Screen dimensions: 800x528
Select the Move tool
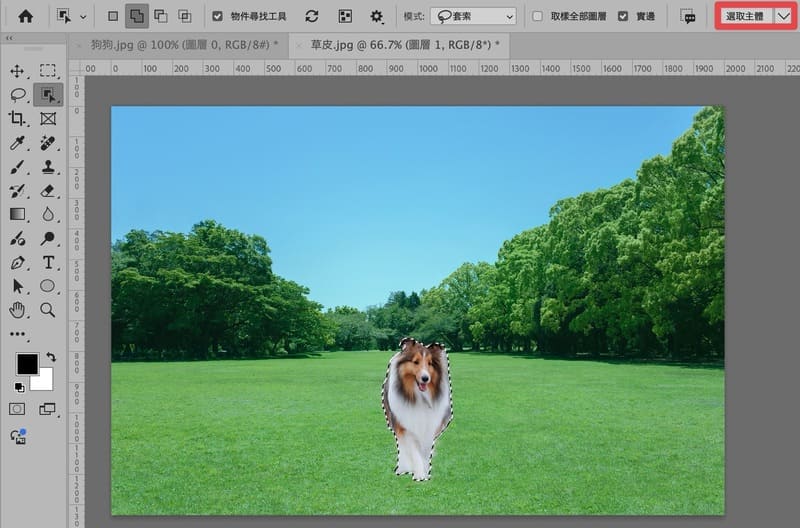(x=17, y=71)
